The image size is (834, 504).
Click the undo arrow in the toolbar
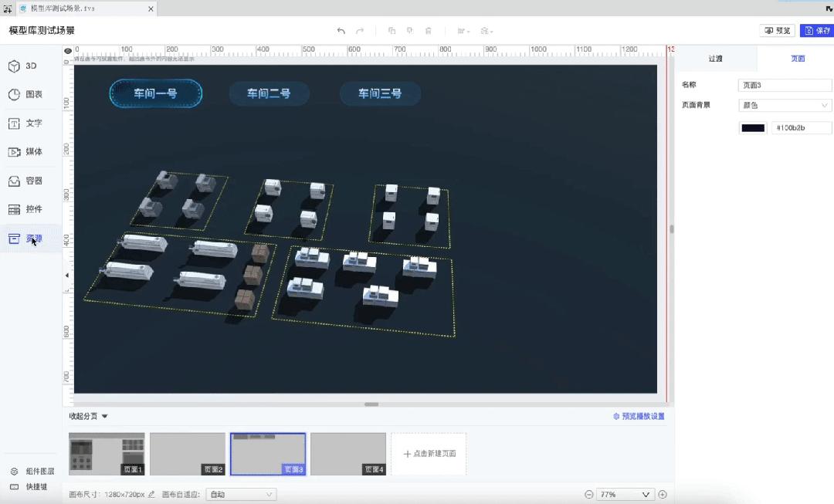(x=341, y=30)
